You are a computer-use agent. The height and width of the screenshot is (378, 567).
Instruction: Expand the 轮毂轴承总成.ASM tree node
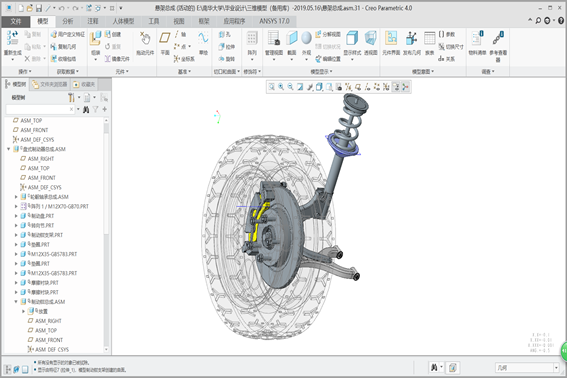click(x=16, y=197)
